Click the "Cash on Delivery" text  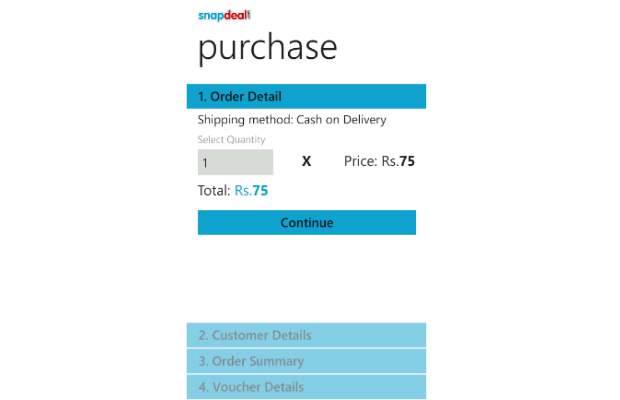(341, 120)
